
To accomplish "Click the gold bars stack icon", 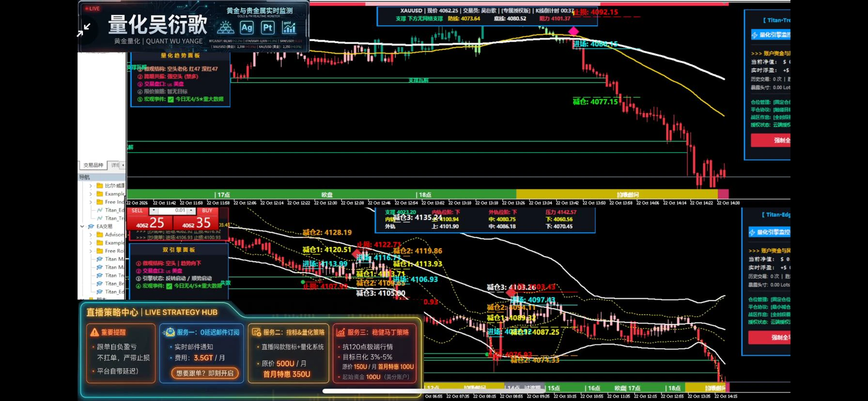I will click(226, 28).
